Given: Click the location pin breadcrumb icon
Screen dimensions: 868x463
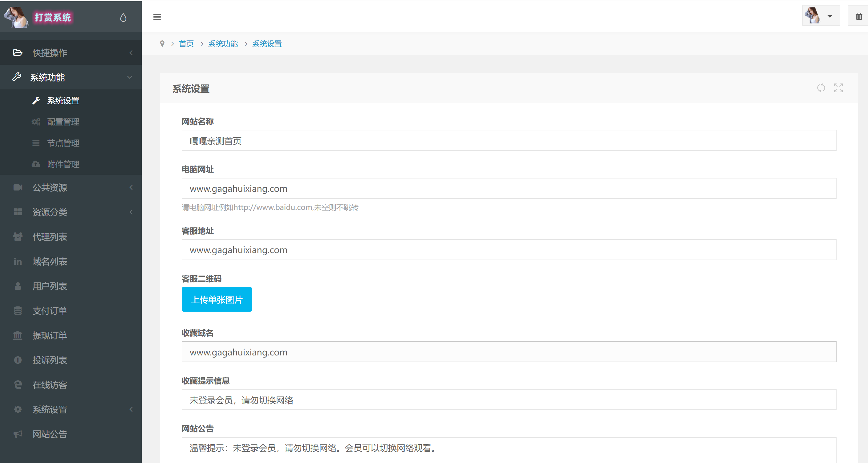Looking at the screenshot, I should pyautogui.click(x=162, y=43).
